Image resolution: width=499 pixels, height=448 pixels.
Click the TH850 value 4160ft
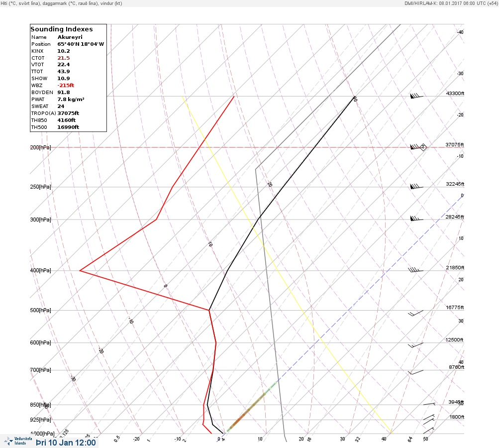pos(67,120)
